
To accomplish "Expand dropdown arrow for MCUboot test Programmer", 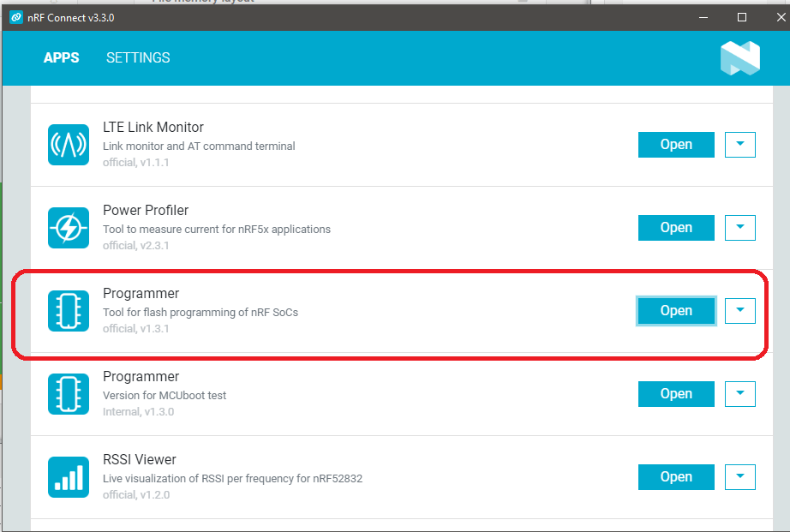I will (740, 394).
